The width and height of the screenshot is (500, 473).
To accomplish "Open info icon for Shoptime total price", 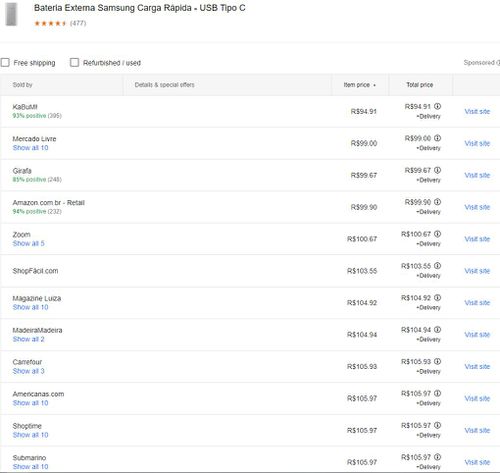I will [x=438, y=425].
